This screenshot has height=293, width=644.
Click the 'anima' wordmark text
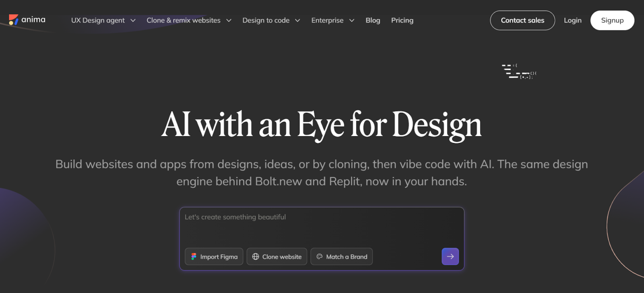pos(33,19)
